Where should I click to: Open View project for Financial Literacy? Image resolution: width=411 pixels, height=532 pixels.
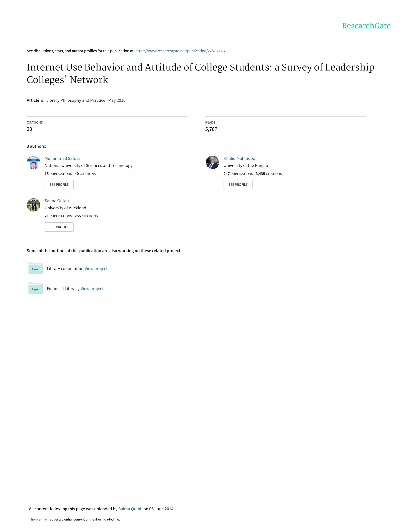pos(92,289)
